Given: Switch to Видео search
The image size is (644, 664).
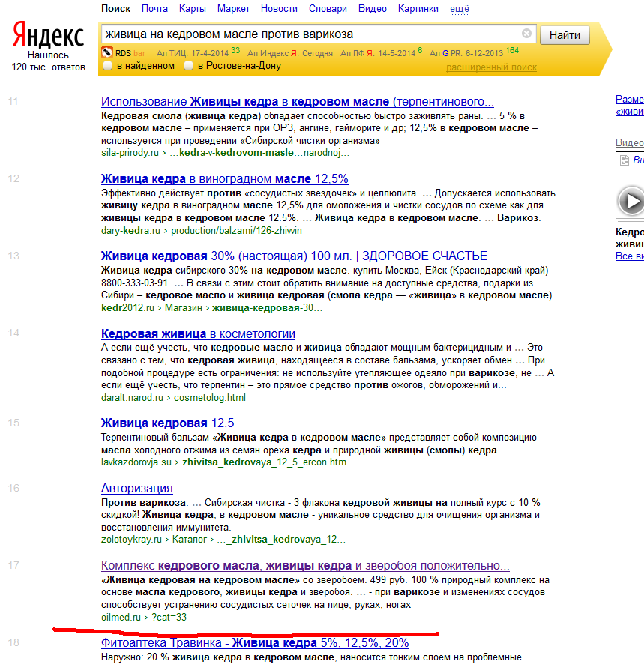Looking at the screenshot, I should click(x=373, y=9).
